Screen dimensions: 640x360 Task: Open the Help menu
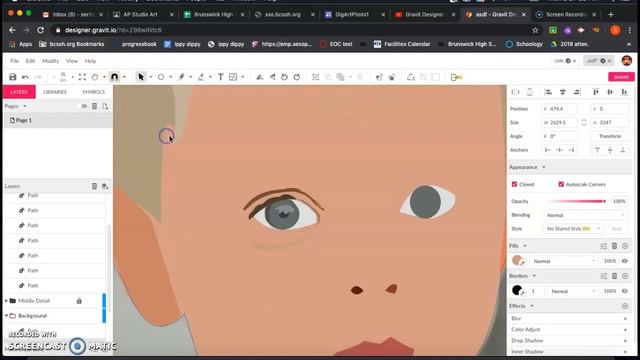91,61
